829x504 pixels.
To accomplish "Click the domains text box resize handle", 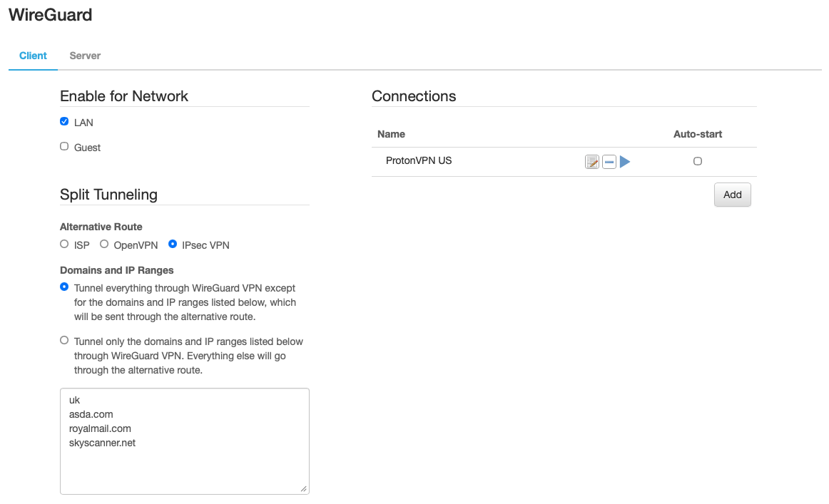I will 304,489.
